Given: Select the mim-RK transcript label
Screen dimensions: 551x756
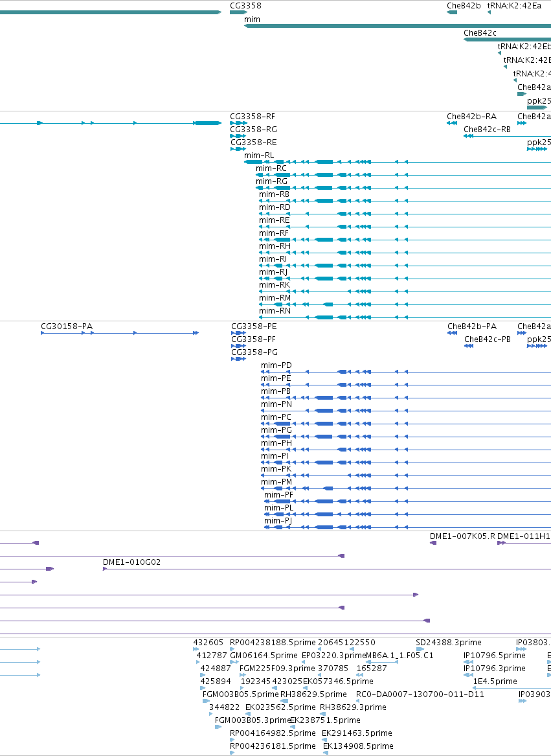Looking at the screenshot, I should [275, 286].
